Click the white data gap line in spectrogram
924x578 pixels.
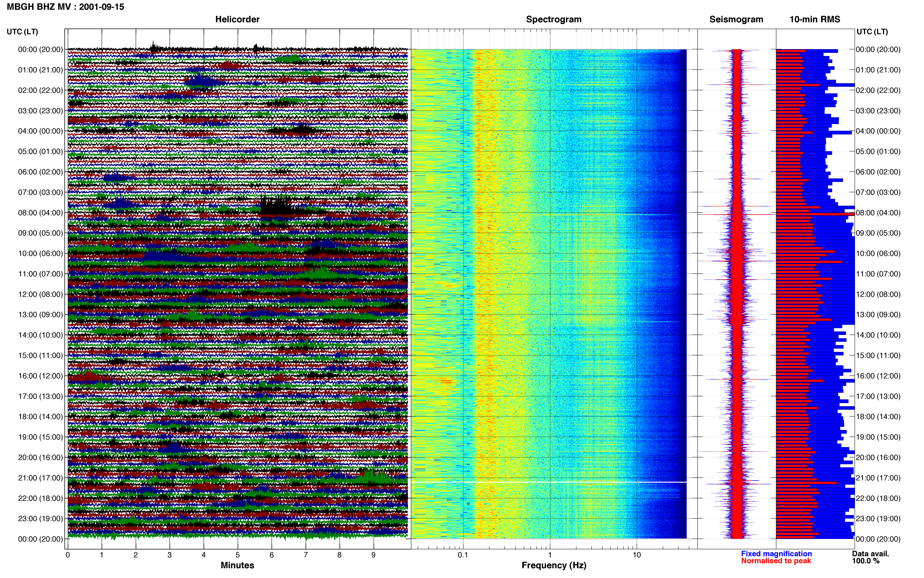point(549,482)
